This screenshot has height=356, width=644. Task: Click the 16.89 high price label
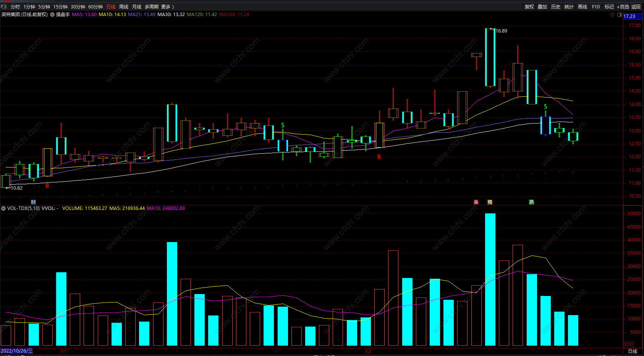501,31
